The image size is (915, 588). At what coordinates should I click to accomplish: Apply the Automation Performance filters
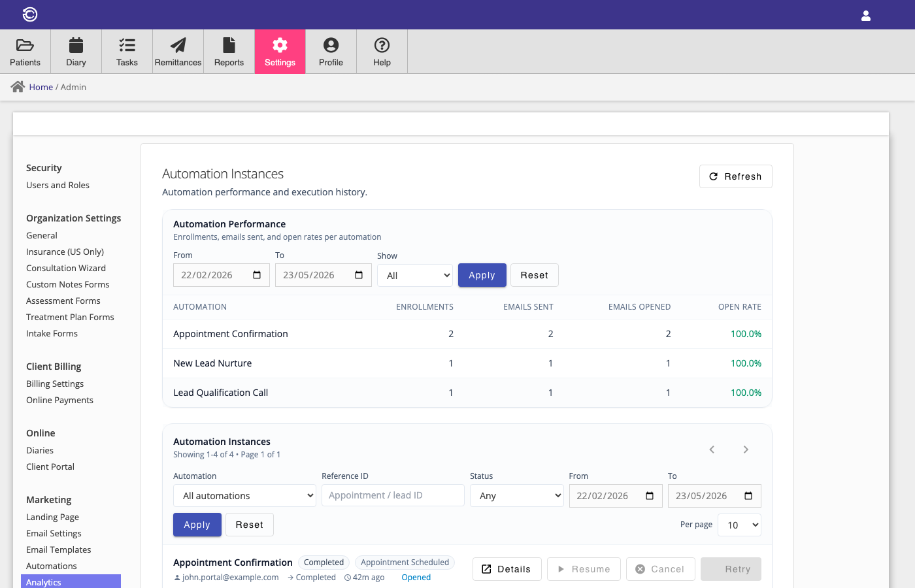pyautogui.click(x=482, y=275)
